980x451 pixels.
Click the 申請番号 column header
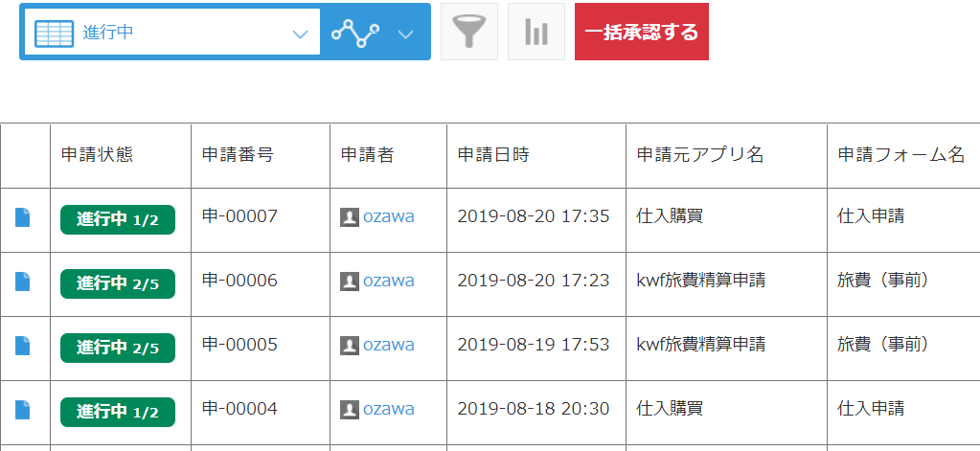pos(238,155)
